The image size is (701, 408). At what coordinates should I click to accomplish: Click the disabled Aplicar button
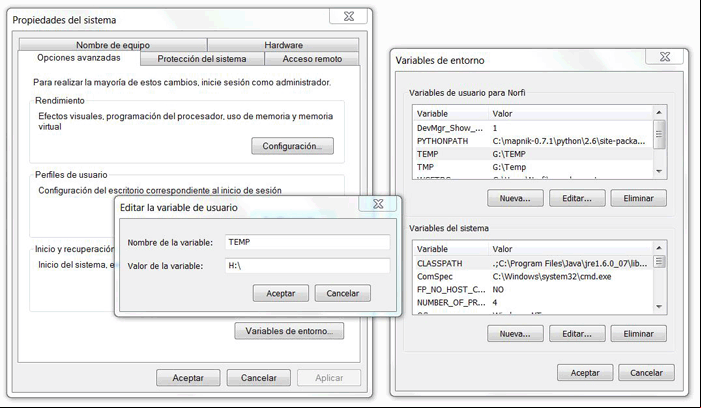coord(329,378)
